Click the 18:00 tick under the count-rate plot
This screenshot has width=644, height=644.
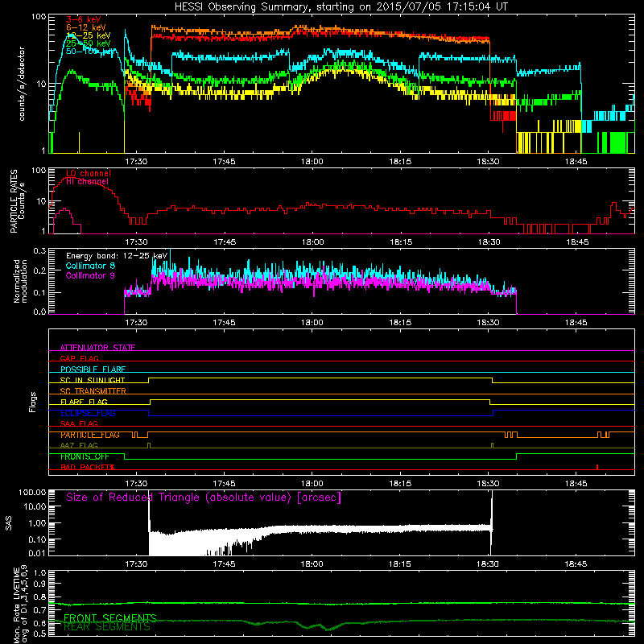(312, 162)
